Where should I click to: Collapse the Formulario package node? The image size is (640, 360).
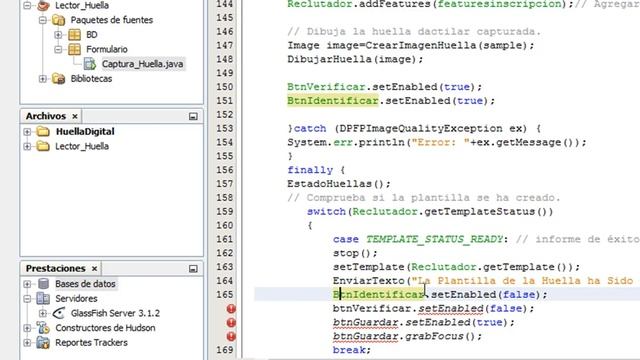click(58, 49)
